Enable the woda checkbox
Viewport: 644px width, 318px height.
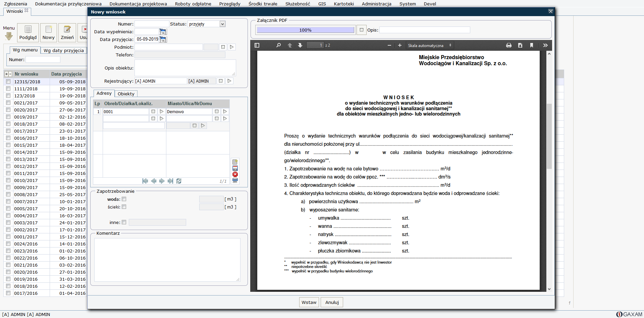(124, 199)
